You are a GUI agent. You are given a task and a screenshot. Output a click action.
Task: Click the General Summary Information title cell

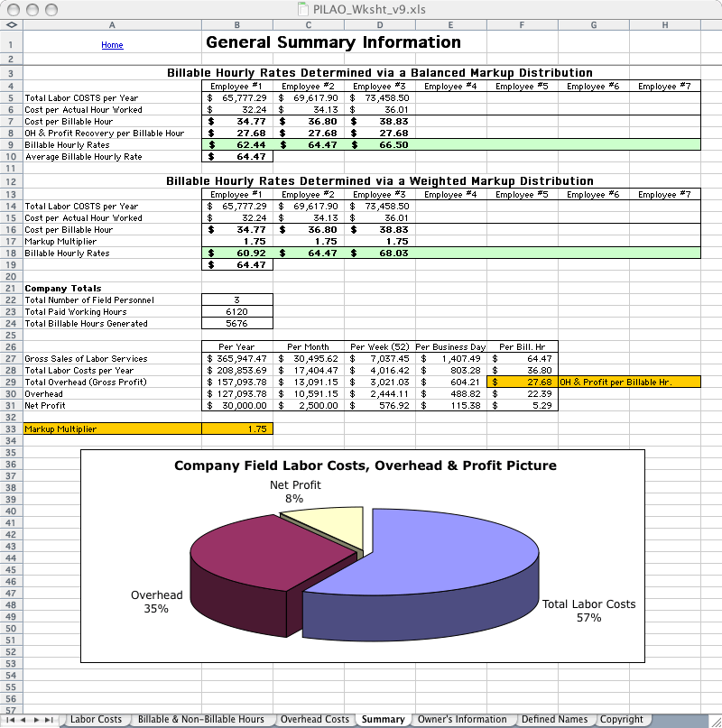[333, 42]
